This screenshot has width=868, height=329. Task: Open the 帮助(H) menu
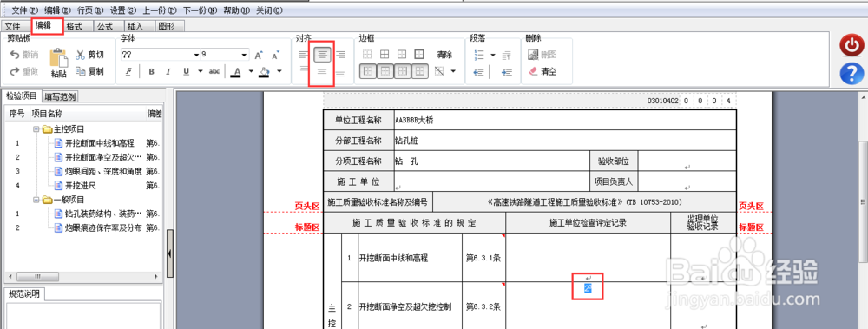(x=236, y=10)
